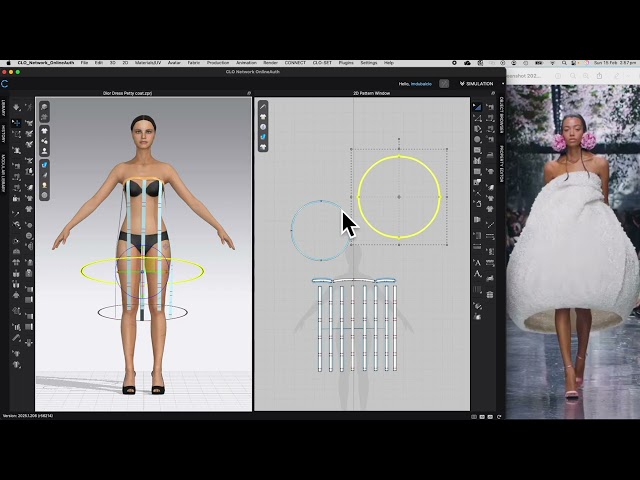Undock the 3D window with its pop-out icon
The height and width of the screenshot is (480, 640).
249,93
